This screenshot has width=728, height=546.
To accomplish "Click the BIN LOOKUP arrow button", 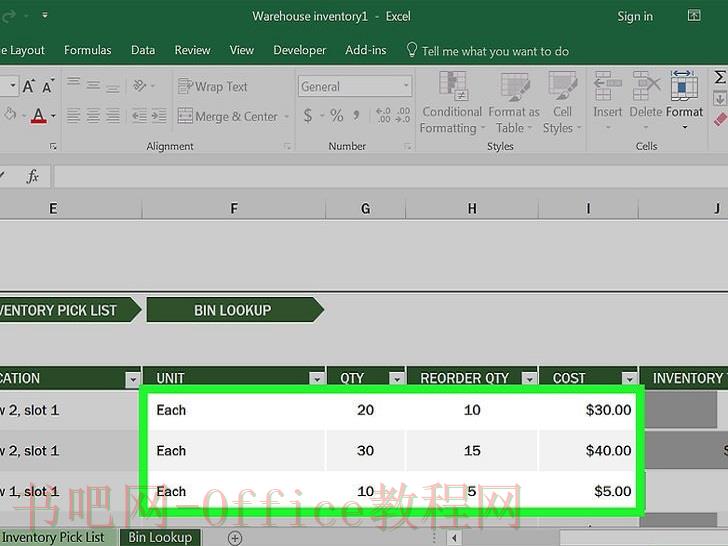I will click(x=235, y=310).
